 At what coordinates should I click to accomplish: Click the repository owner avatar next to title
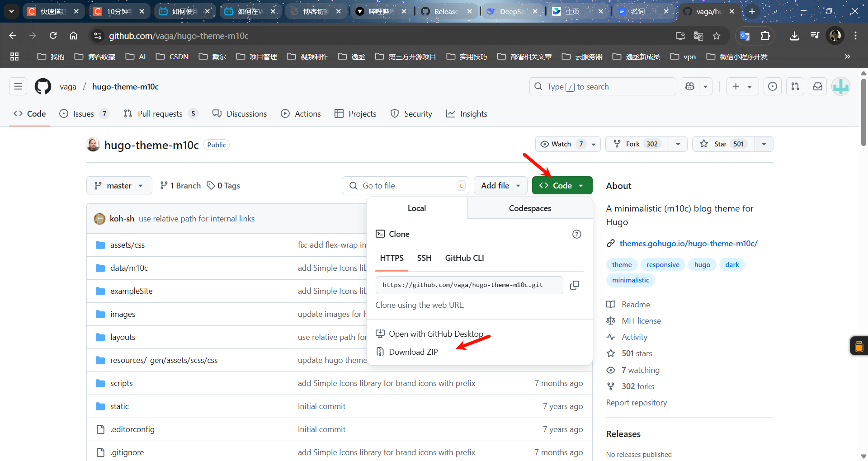[93, 145]
